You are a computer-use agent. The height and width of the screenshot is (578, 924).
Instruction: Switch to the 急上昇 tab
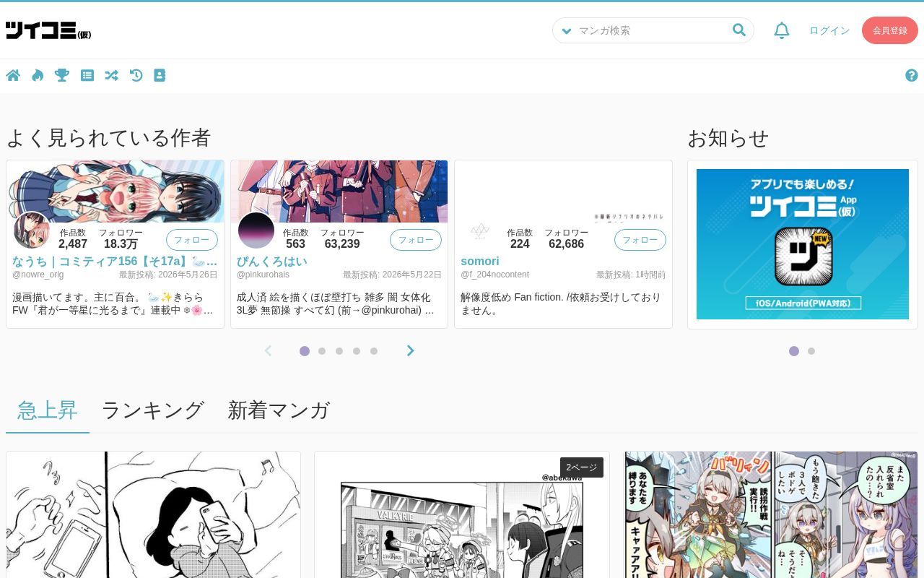[48, 410]
